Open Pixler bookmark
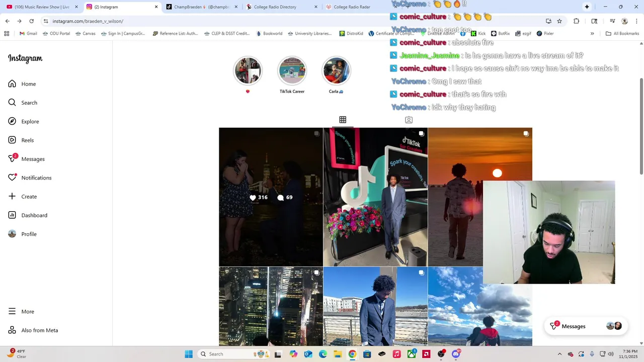 click(545, 34)
